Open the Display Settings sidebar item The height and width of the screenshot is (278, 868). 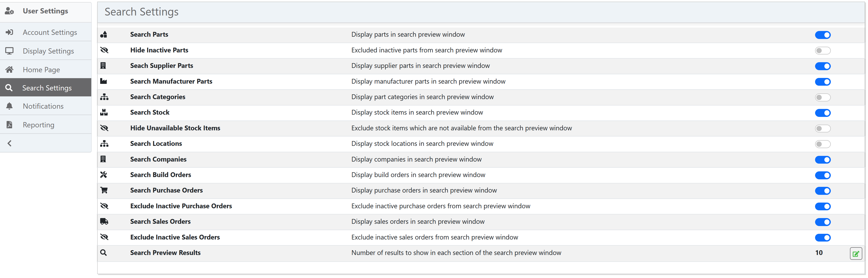point(48,51)
